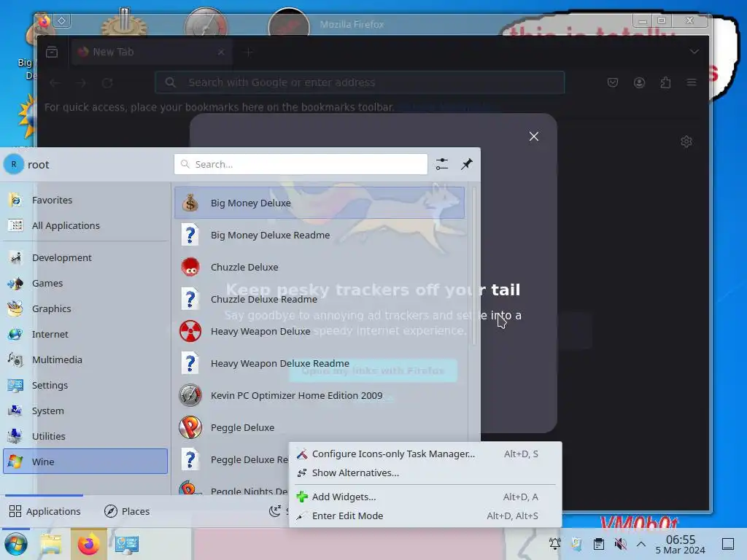Screen dimensions: 747x560
Task: Open the Internet category
Action: click(x=85, y=334)
